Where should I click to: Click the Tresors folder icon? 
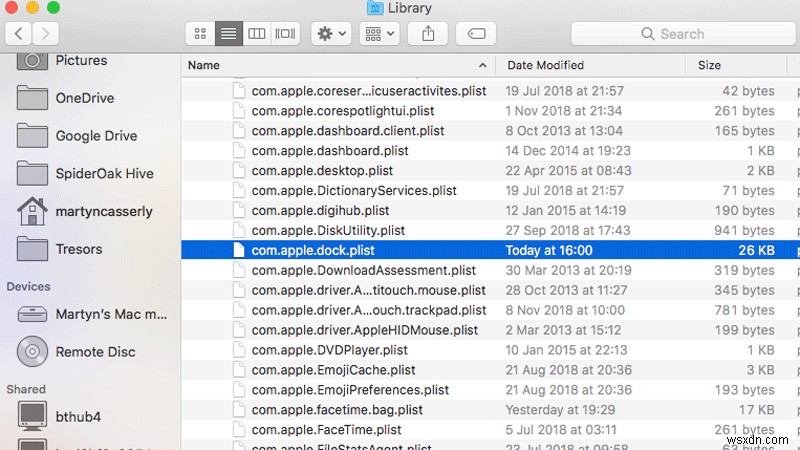click(32, 249)
